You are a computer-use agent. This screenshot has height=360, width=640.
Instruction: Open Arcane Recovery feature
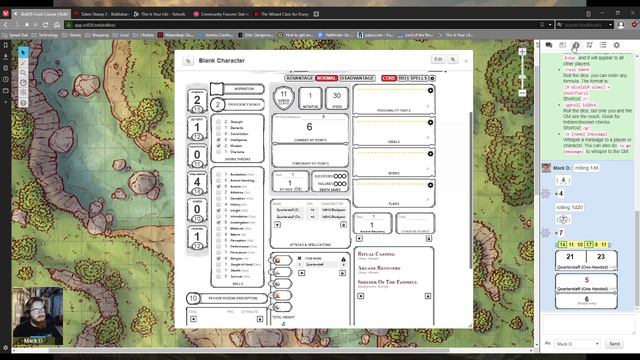(379, 268)
